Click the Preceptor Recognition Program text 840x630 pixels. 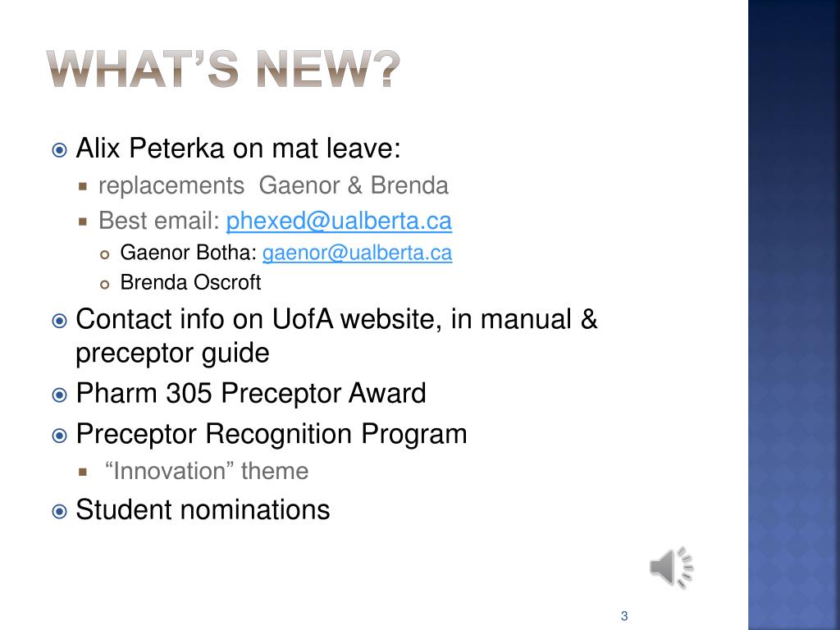(x=271, y=434)
